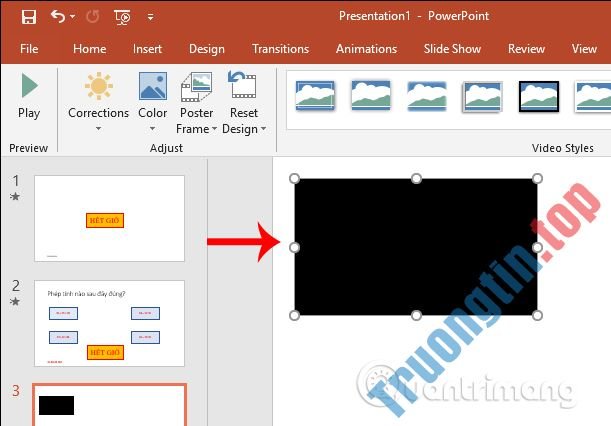Apply the second video style thumbnail

371,95
